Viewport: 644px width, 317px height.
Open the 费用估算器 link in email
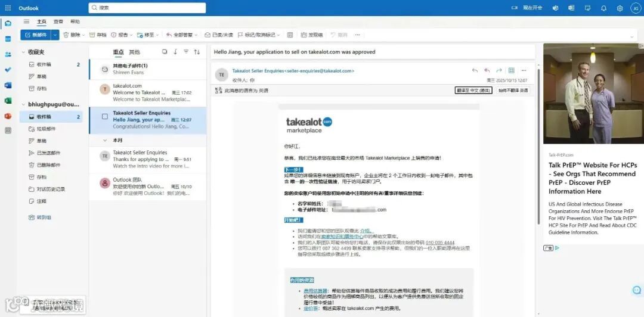point(315,291)
